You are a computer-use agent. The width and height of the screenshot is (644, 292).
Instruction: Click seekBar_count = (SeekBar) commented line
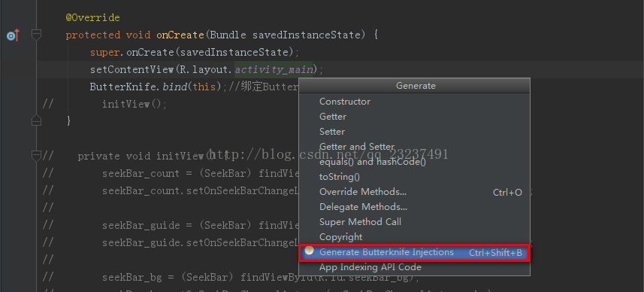pos(200,173)
